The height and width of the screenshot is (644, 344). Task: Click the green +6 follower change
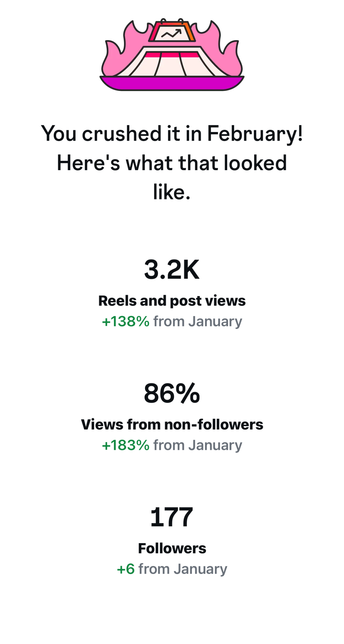(126, 569)
